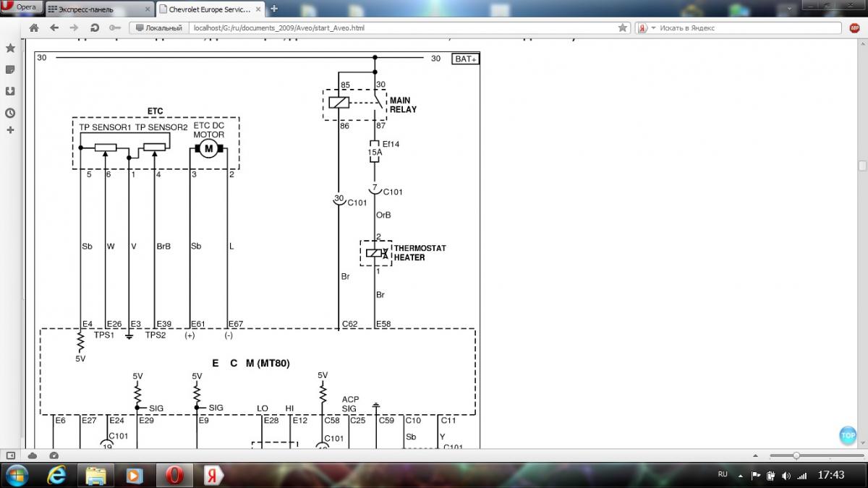This screenshot has width=868, height=488.
Task: Click the ETC DC MOTOR label
Action: [x=209, y=131]
